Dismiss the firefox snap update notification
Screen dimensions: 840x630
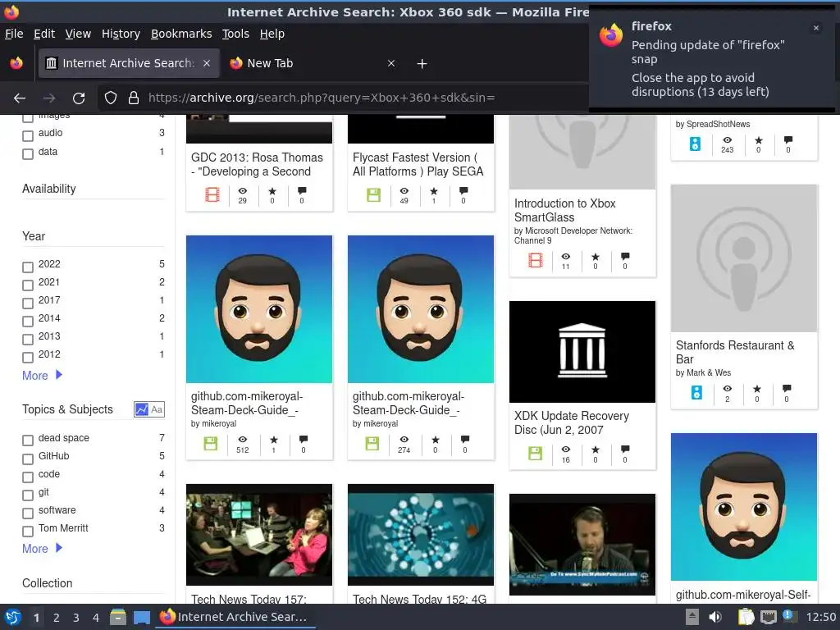[816, 28]
